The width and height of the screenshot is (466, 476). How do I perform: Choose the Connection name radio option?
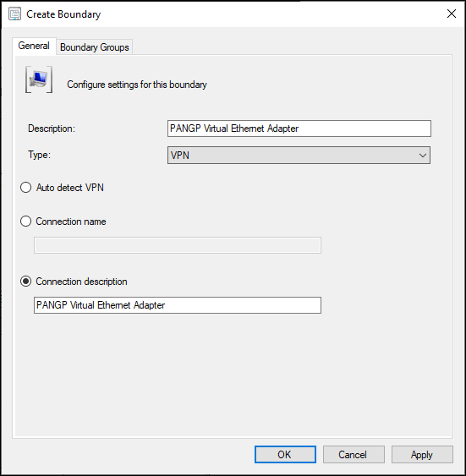(x=26, y=222)
